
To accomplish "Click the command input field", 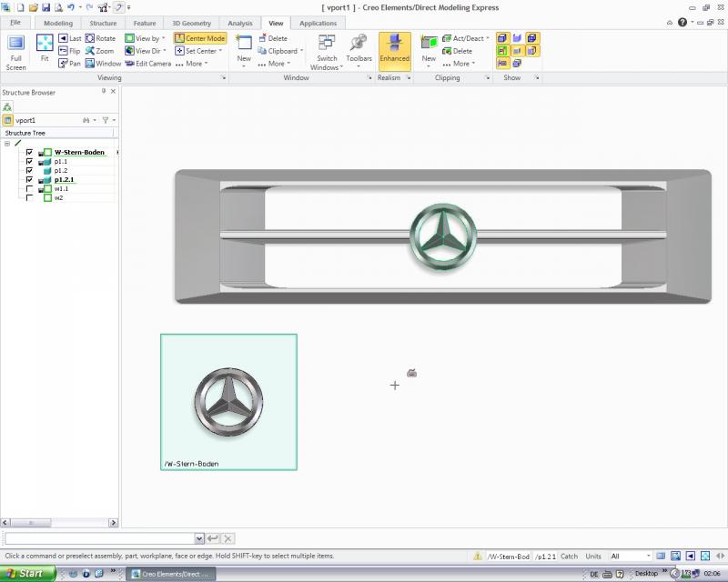I will [x=100, y=538].
